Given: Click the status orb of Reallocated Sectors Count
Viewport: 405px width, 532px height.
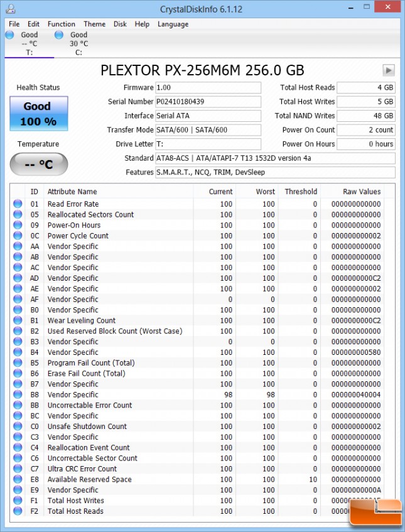Looking at the screenshot, I should pyautogui.click(x=18, y=214).
